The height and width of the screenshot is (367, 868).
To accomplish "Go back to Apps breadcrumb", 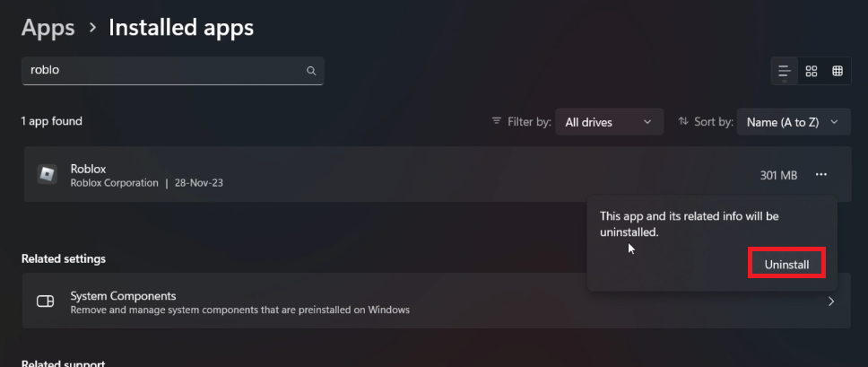I will tap(48, 28).
